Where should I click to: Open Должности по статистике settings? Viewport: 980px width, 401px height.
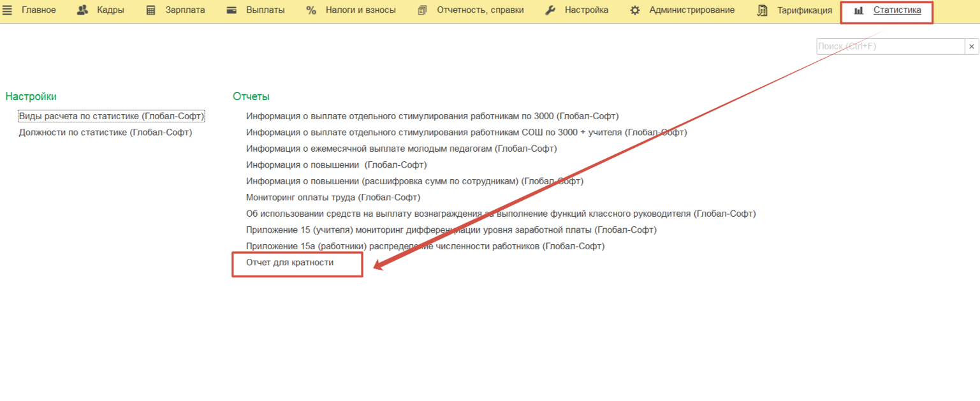(105, 133)
